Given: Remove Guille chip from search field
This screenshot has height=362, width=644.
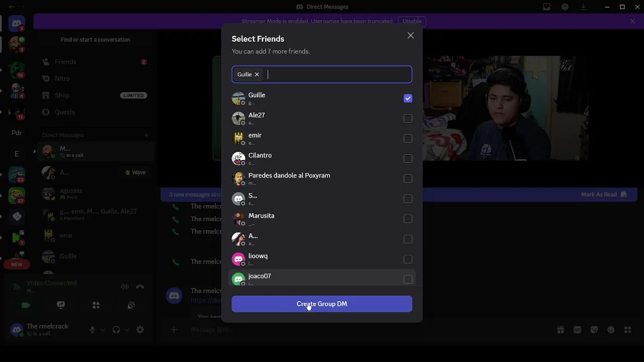Looking at the screenshot, I should pyautogui.click(x=257, y=74).
